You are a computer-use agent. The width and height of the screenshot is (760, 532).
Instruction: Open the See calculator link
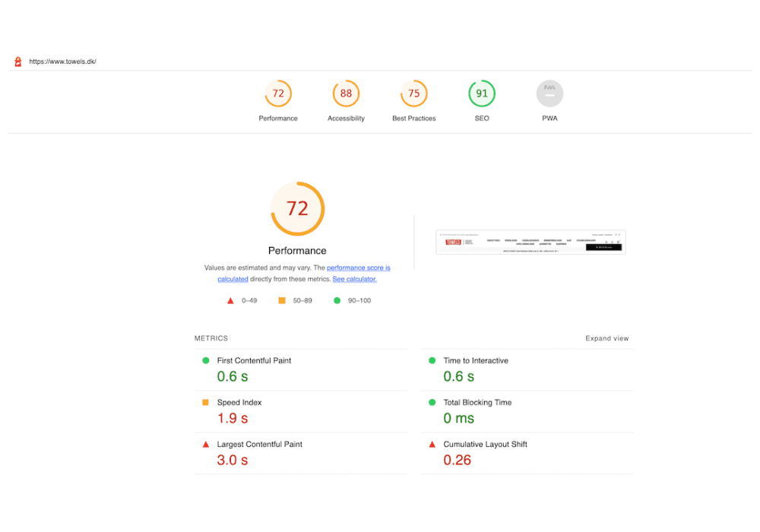[x=354, y=278]
